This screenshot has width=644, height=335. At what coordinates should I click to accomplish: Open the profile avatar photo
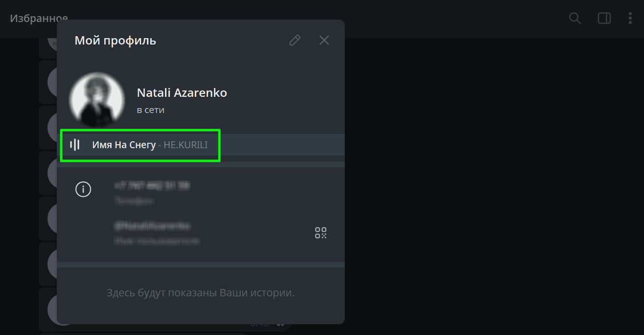click(x=96, y=100)
